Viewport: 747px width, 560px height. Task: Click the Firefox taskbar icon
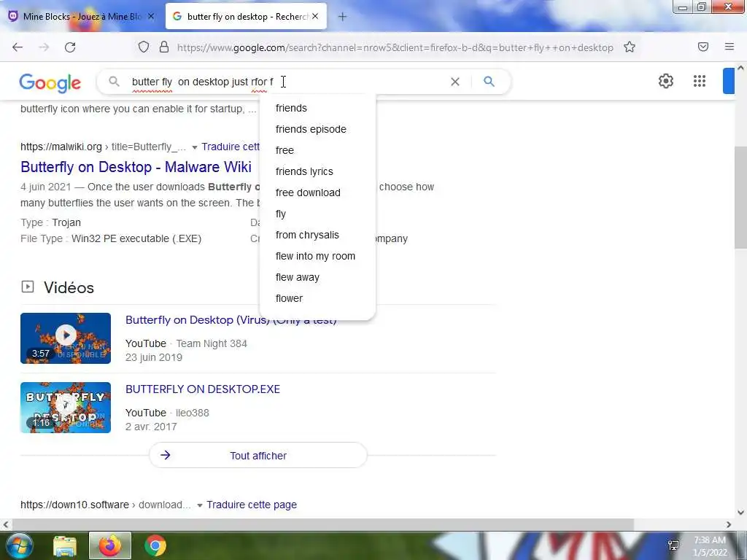(109, 545)
